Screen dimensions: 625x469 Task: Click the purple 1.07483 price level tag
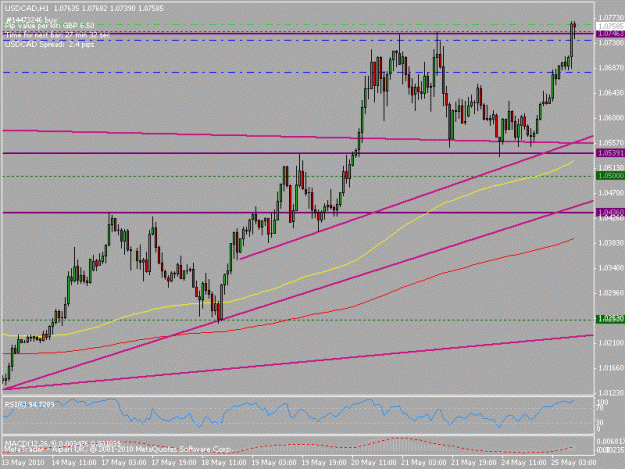[x=610, y=33]
